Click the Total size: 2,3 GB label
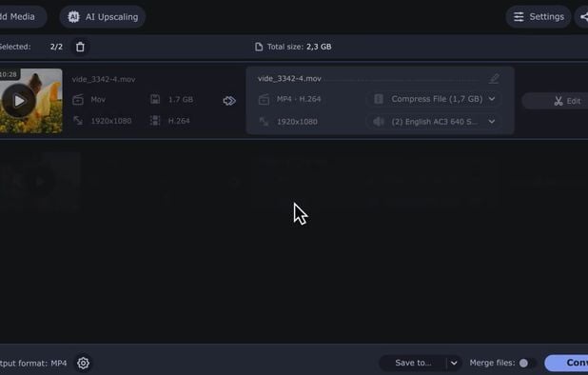 pos(300,47)
